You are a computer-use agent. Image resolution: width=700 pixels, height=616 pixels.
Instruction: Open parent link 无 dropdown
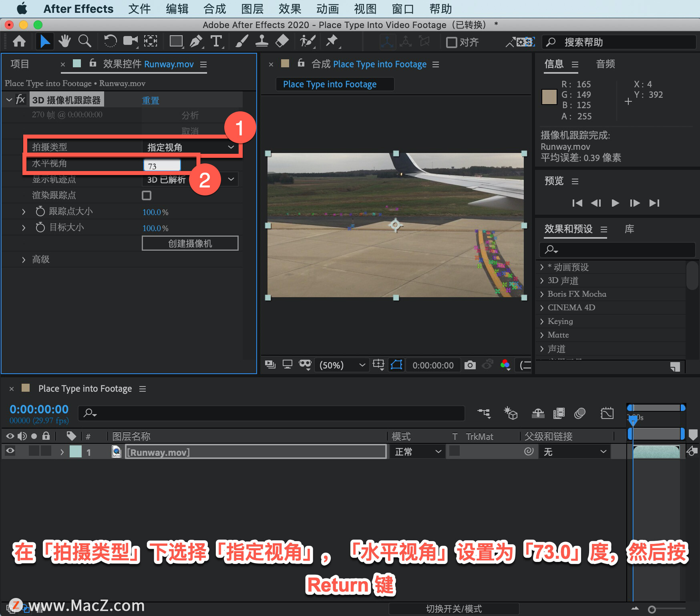(575, 452)
